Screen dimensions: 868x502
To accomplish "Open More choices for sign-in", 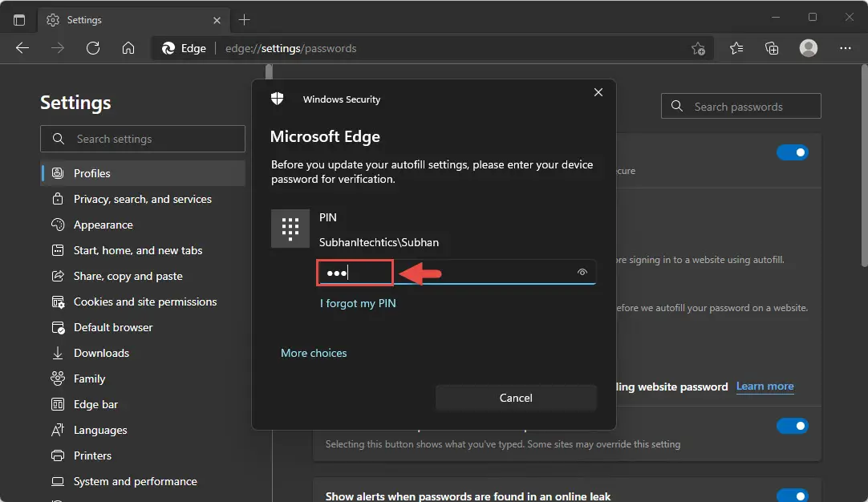I will 314,353.
